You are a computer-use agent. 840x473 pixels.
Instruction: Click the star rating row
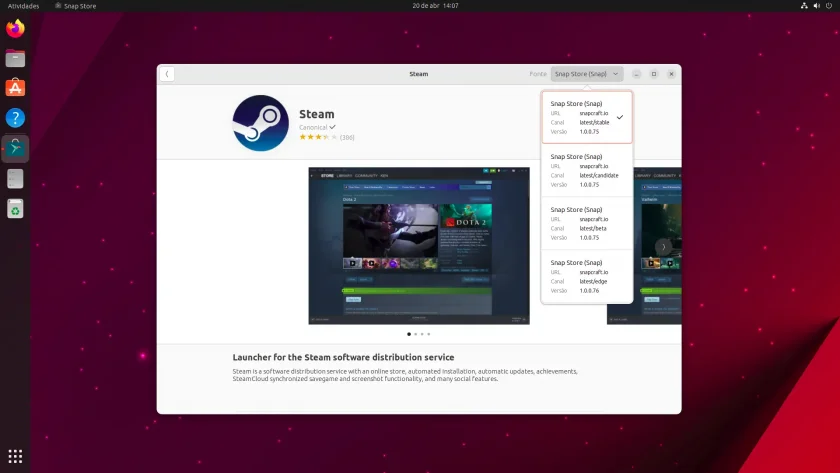318,137
